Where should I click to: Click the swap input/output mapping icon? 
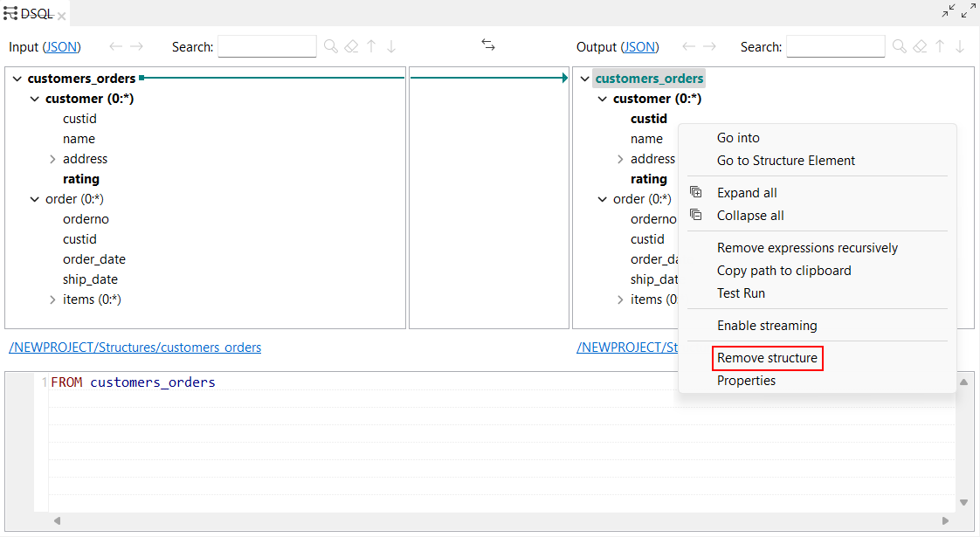(x=487, y=45)
